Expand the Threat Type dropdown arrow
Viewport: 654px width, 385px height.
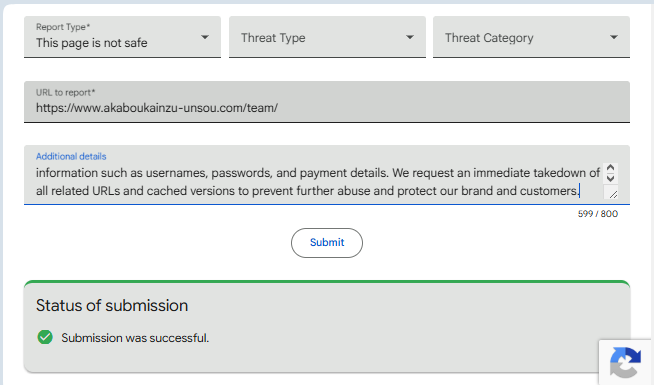point(410,37)
